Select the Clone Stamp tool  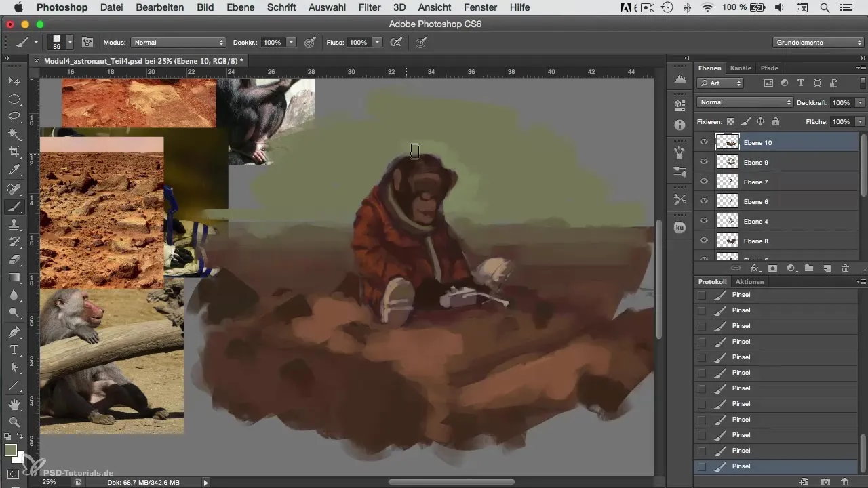14,224
